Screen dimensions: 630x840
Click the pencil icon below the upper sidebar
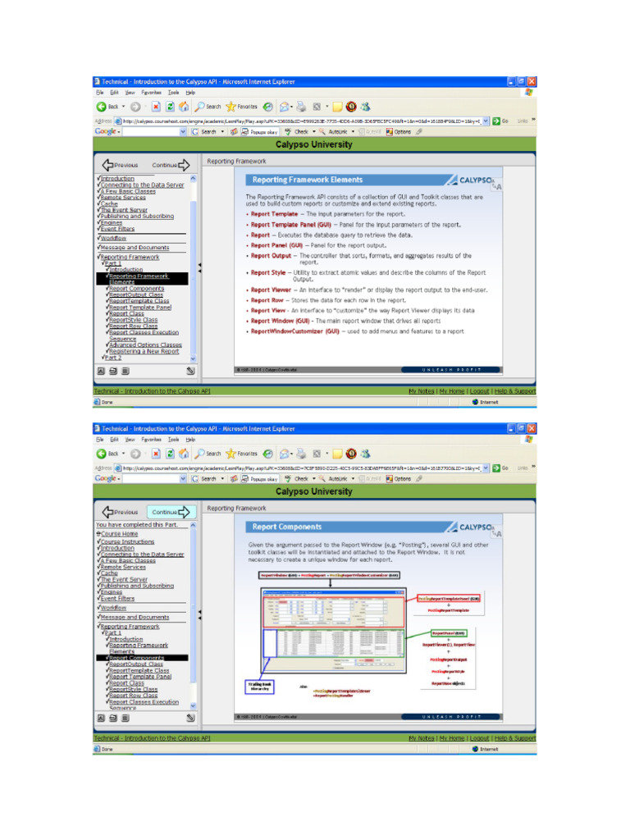(x=190, y=371)
